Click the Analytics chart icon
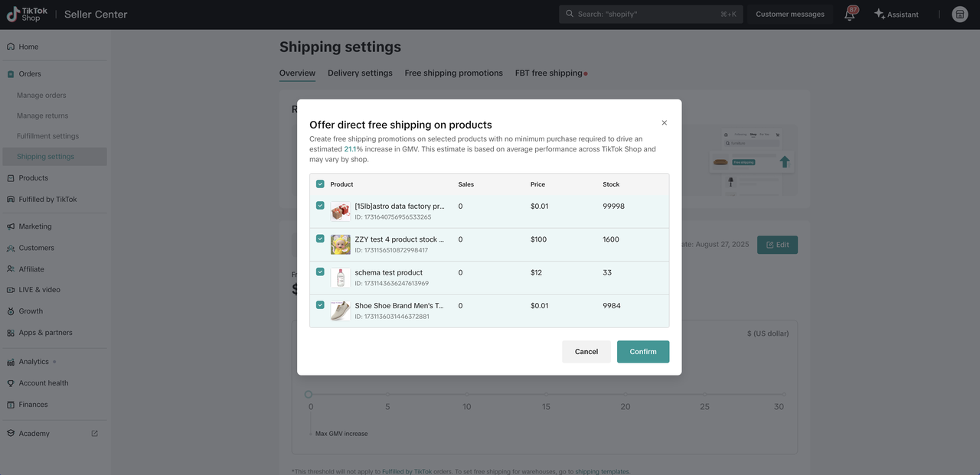Viewport: 980px width, 475px height. pos(11,362)
